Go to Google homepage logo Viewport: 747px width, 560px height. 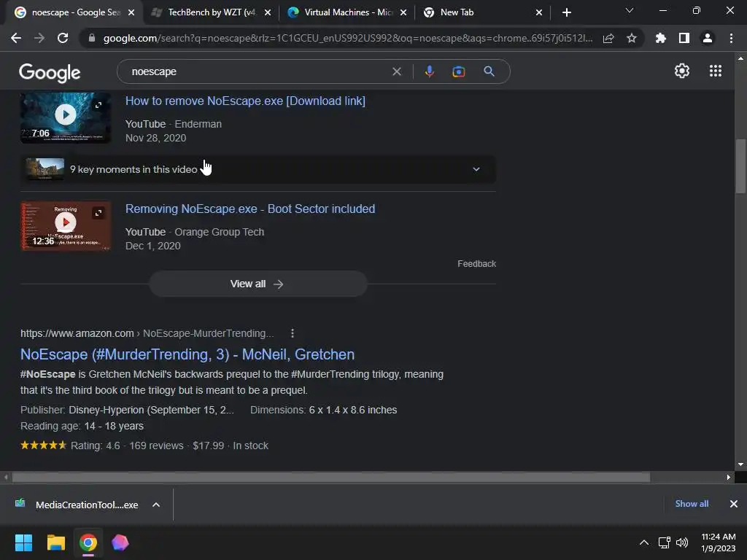pyautogui.click(x=50, y=72)
